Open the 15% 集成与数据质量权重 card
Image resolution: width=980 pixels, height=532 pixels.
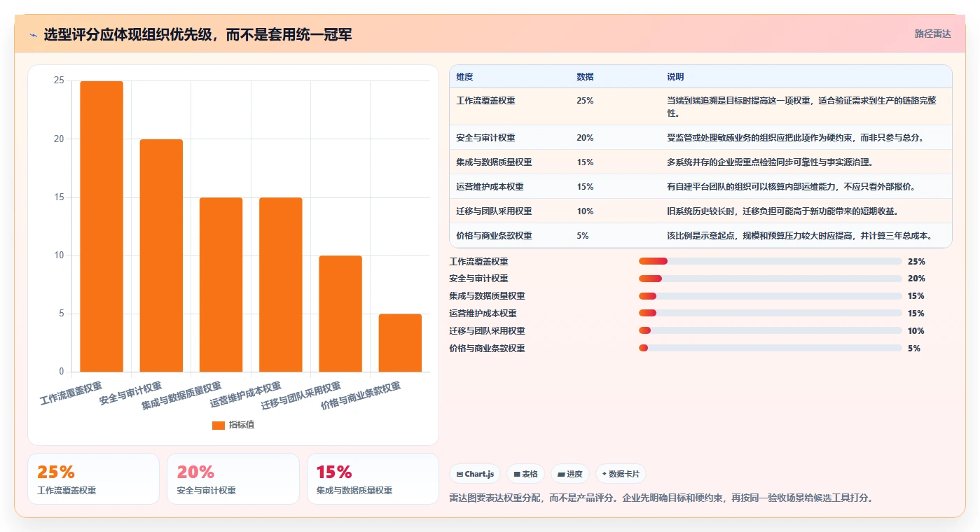(373, 479)
